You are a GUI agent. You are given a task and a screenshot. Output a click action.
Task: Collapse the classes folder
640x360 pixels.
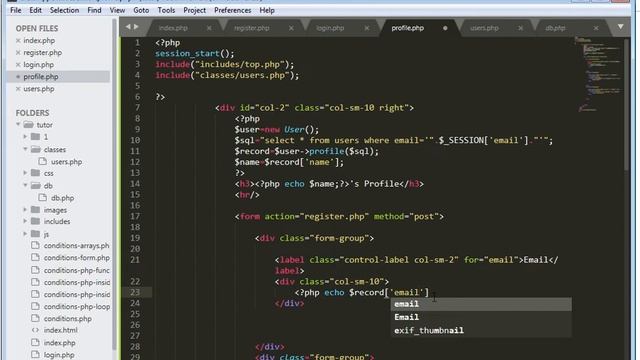coord(25,149)
